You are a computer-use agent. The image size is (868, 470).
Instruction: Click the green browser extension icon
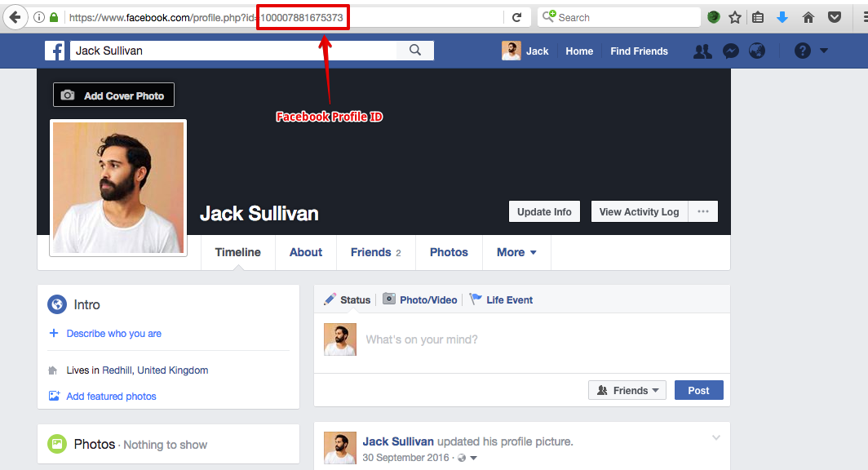pos(714,17)
